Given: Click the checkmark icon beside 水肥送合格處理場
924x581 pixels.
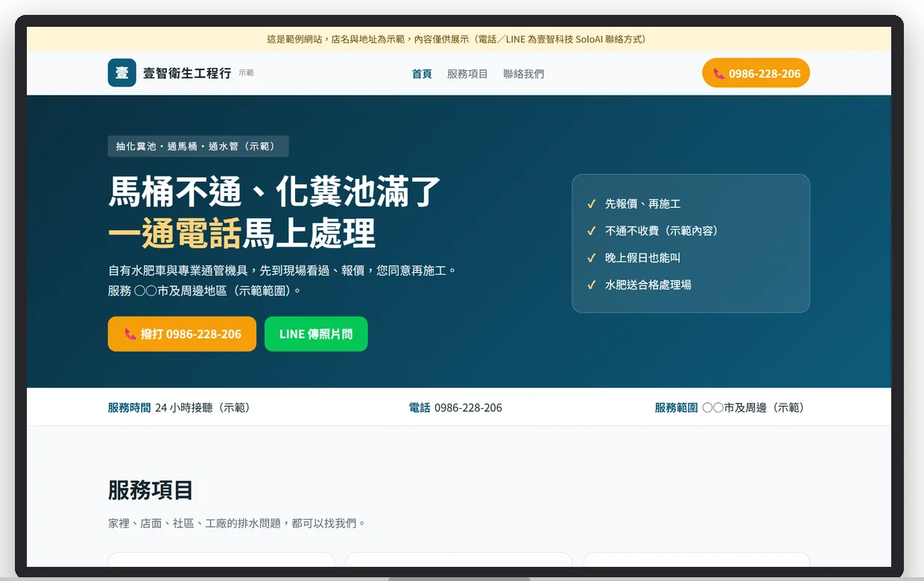Looking at the screenshot, I should coord(591,285).
